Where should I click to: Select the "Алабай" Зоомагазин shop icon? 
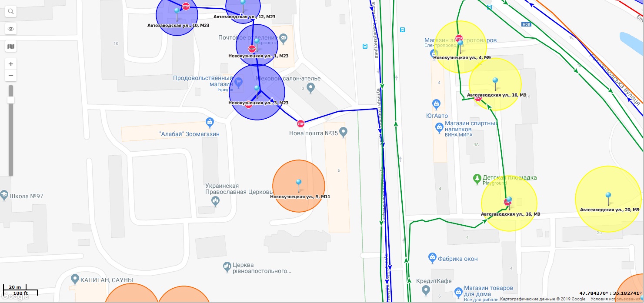point(210,121)
